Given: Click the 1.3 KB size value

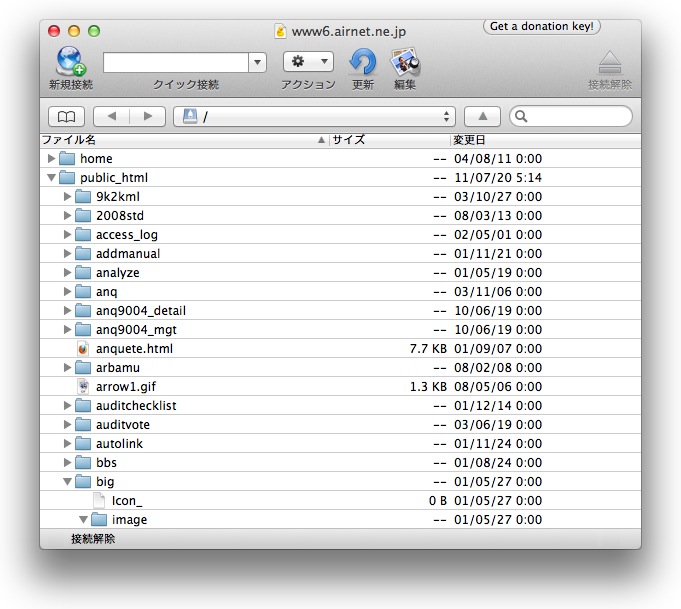Looking at the screenshot, I should point(428,387).
